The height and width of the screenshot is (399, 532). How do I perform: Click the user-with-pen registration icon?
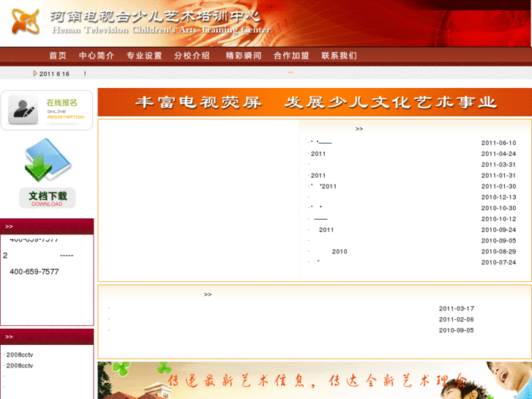coord(23,109)
